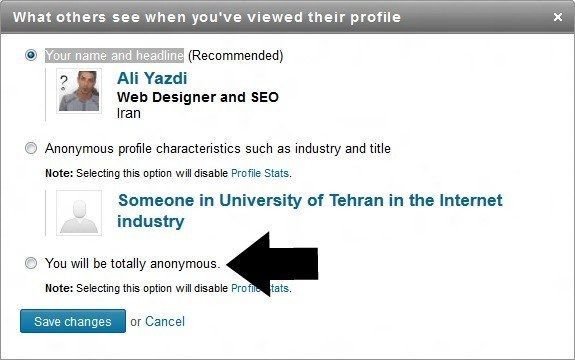Close the dialog with the X icon

coord(558,17)
